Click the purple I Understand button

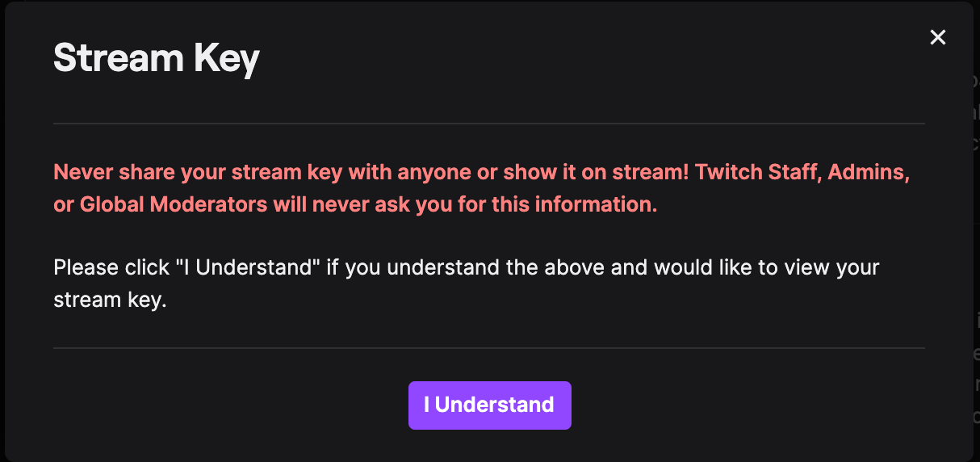point(489,405)
